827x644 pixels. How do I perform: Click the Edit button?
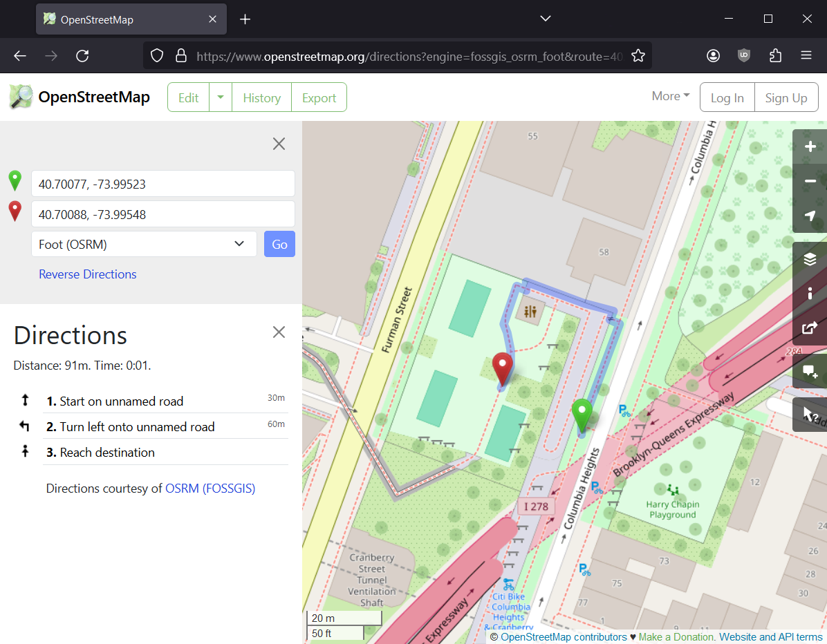pyautogui.click(x=188, y=97)
